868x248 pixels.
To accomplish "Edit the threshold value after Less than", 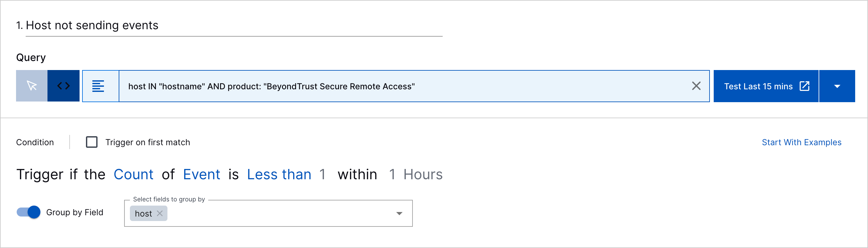I will pyautogui.click(x=322, y=174).
